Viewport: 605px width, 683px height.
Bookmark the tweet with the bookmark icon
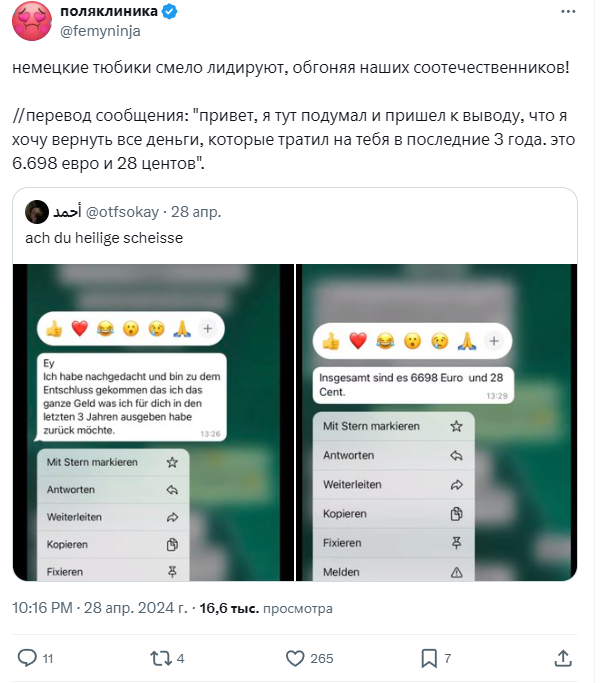tap(429, 658)
